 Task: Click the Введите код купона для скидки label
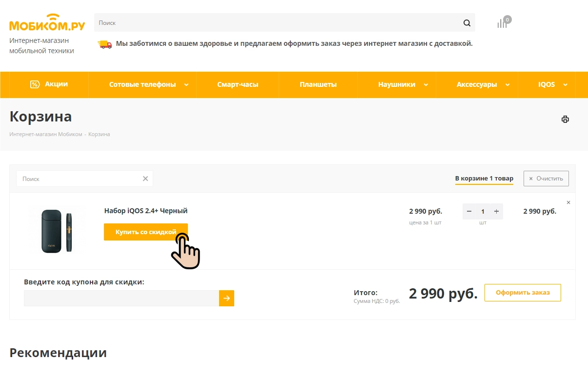point(84,282)
